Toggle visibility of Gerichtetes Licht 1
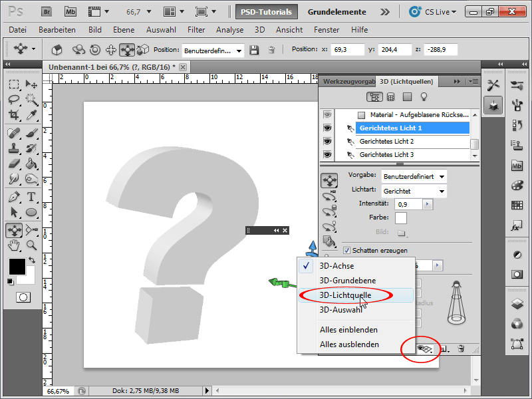532x399 pixels. 327,128
